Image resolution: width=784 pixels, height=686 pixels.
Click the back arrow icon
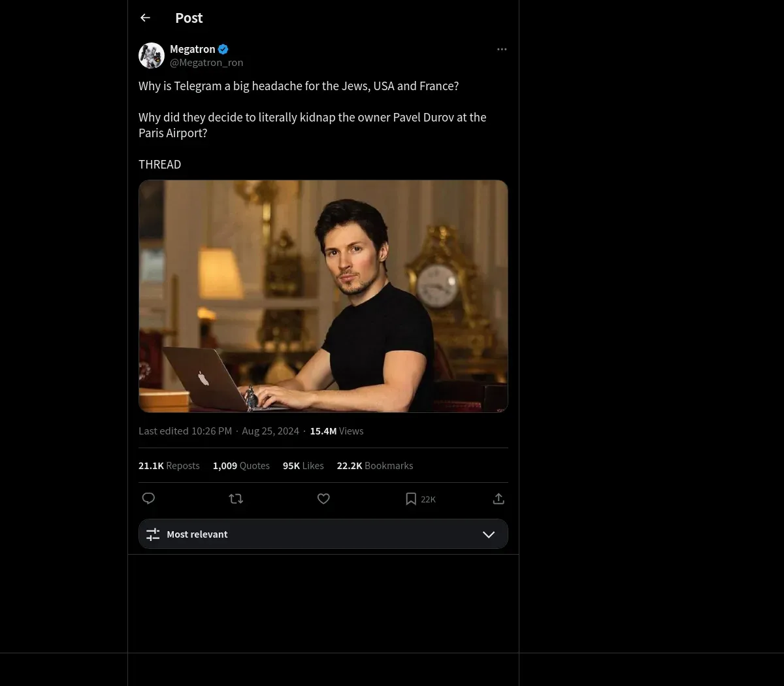pyautogui.click(x=146, y=18)
